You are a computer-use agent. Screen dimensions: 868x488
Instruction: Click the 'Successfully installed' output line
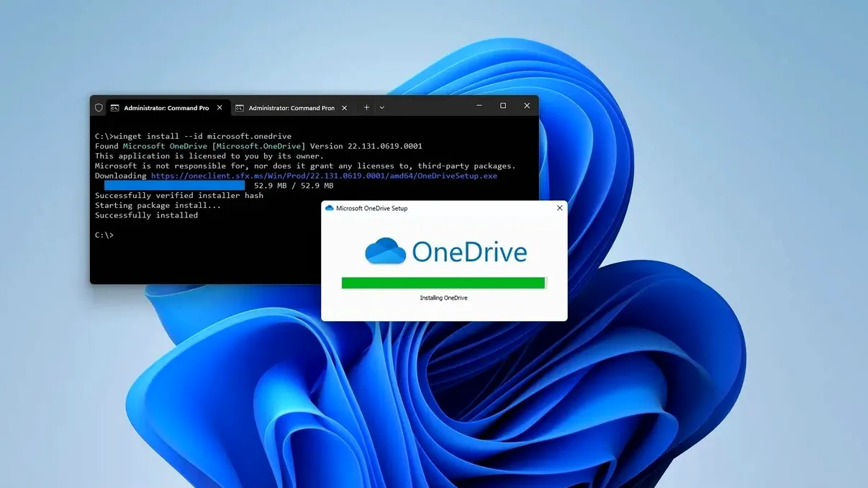(146, 215)
